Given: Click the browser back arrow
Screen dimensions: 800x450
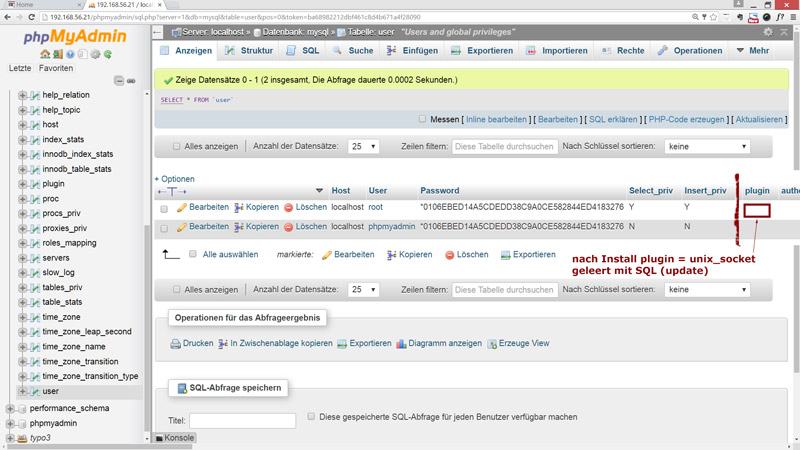Looking at the screenshot, I should [x=7, y=17].
